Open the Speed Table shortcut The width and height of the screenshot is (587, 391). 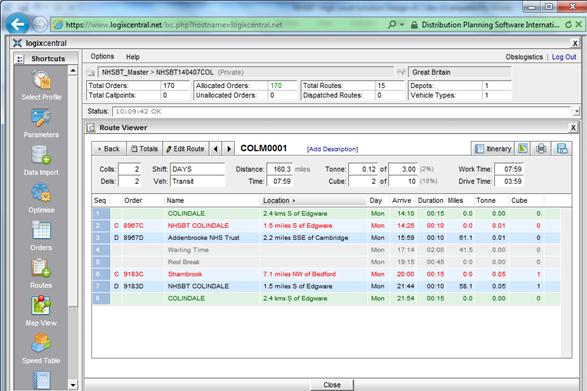pyautogui.click(x=41, y=349)
